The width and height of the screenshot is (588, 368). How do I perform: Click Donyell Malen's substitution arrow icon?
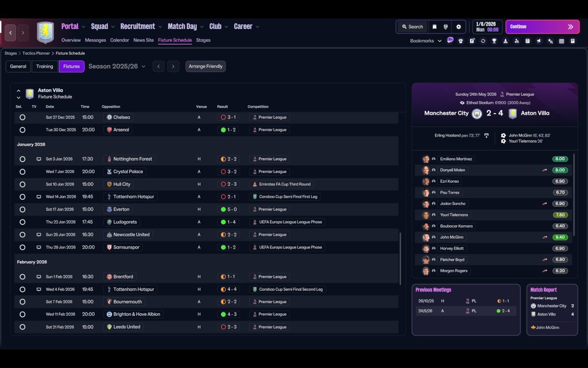[545, 170]
